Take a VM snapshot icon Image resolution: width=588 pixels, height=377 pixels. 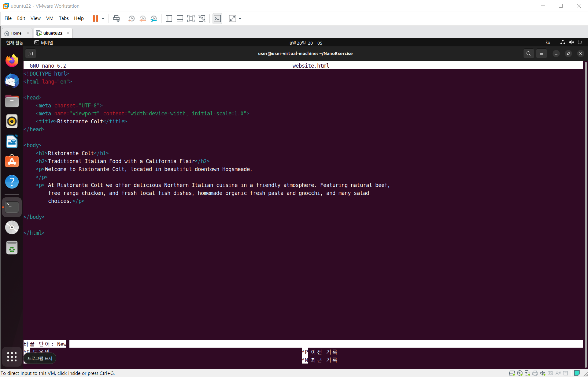point(131,19)
